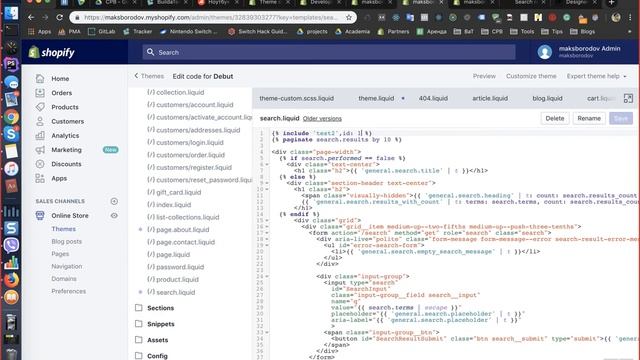Screen dimensions: 640x360
Task: Switch to cart.liquid tab
Action: 601,98
